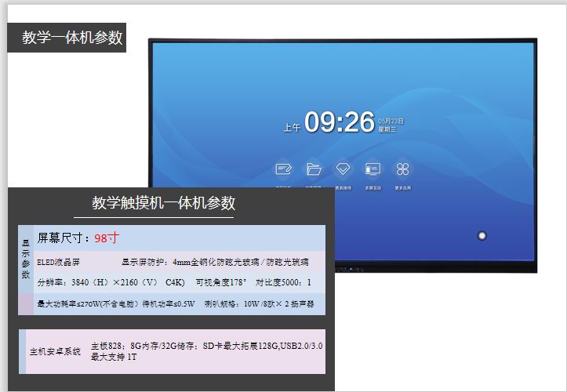Click the red 98寸 value
This screenshot has height=392, width=567.
[x=107, y=238]
